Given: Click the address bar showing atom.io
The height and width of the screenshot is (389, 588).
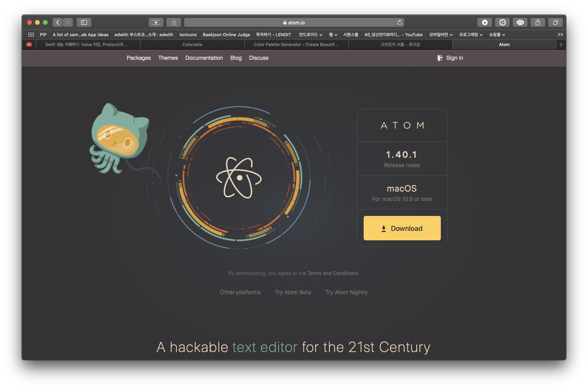Looking at the screenshot, I should (294, 22).
